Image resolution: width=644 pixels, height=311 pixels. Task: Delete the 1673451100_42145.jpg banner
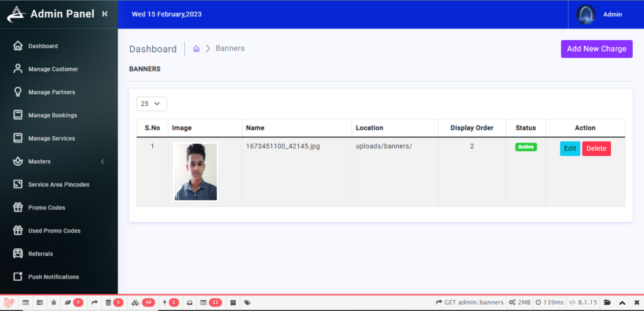(x=596, y=148)
